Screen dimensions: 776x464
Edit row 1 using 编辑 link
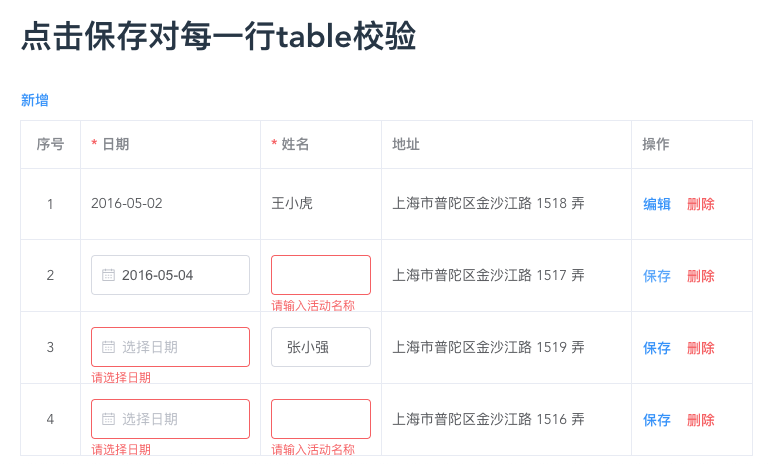[x=657, y=204]
